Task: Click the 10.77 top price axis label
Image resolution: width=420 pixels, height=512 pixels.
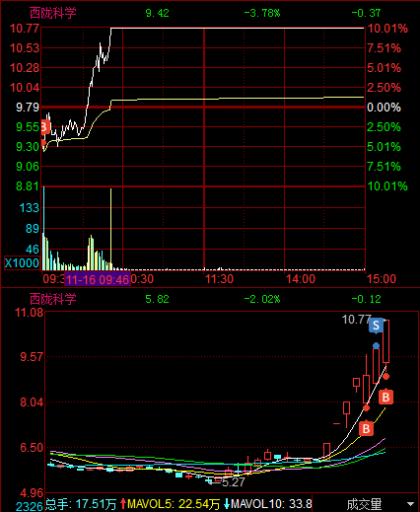Action: 25,29
